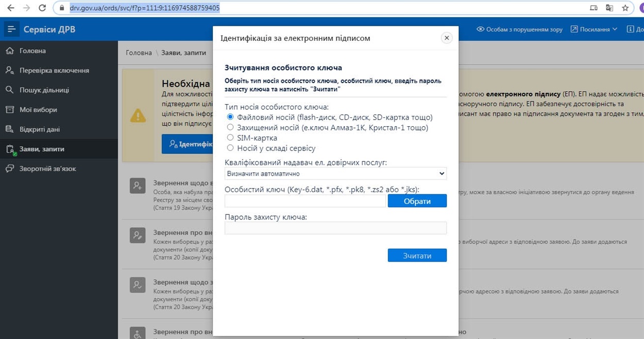Image resolution: width=644 pixels, height=339 pixels.
Task: Expand the Посилання dropdown in the header
Action: [594, 29]
